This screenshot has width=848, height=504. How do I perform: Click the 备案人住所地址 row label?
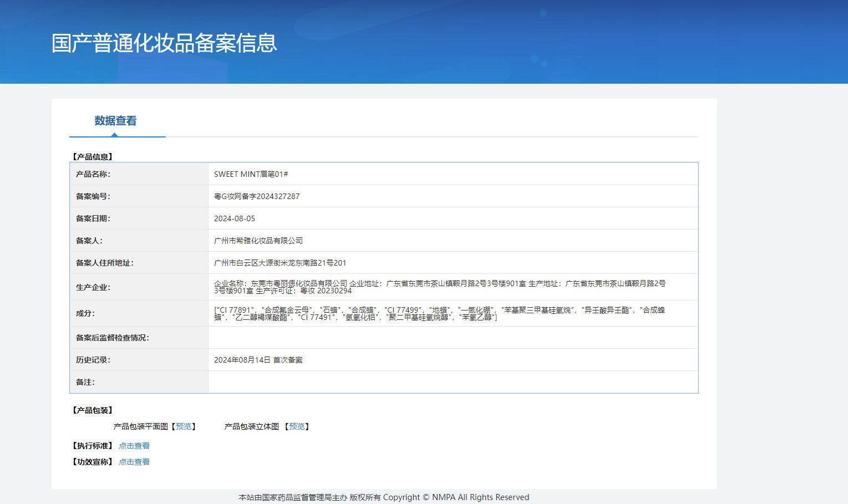point(105,263)
